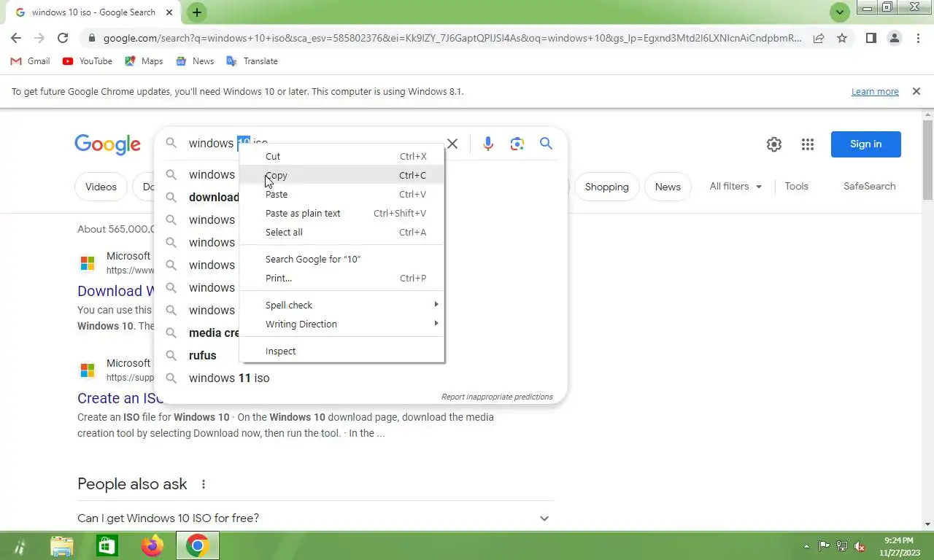Click the page vertical scrollbar thumb
The image size is (934, 560).
point(928,158)
